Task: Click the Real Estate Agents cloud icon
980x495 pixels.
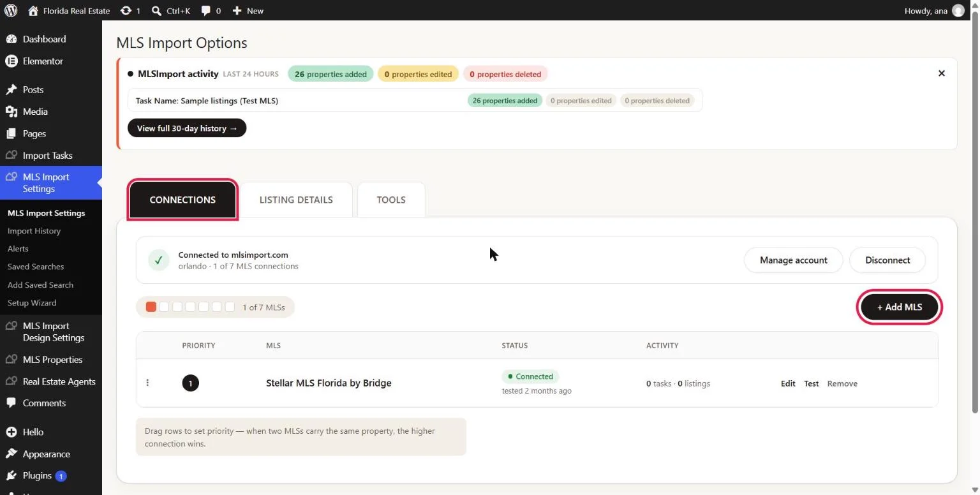Action: tap(11, 381)
